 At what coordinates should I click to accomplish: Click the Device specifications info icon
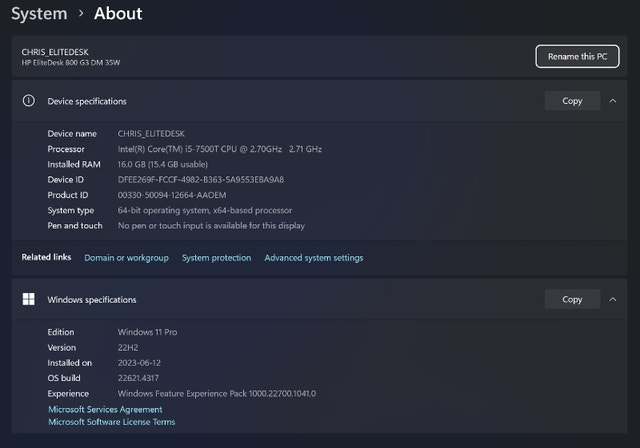pos(29,101)
